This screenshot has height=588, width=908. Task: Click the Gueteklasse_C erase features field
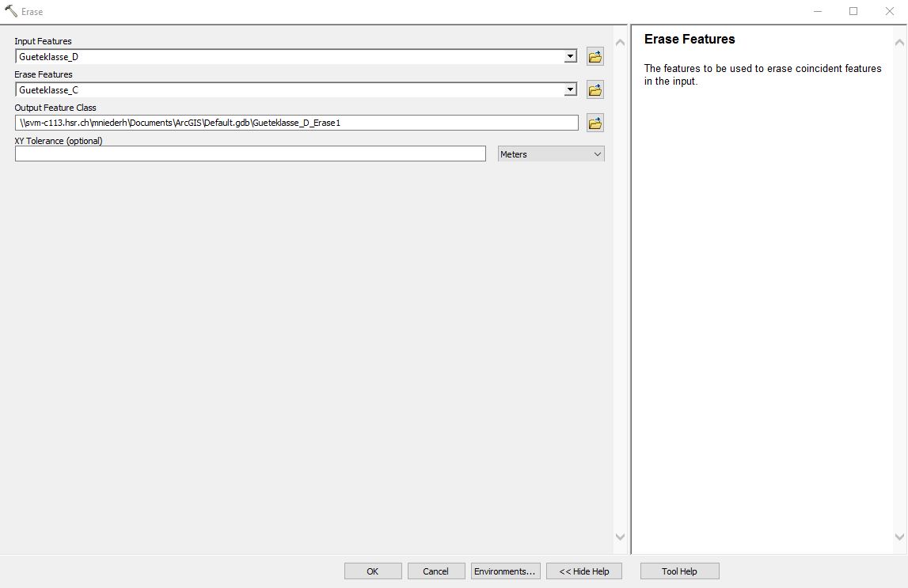289,90
